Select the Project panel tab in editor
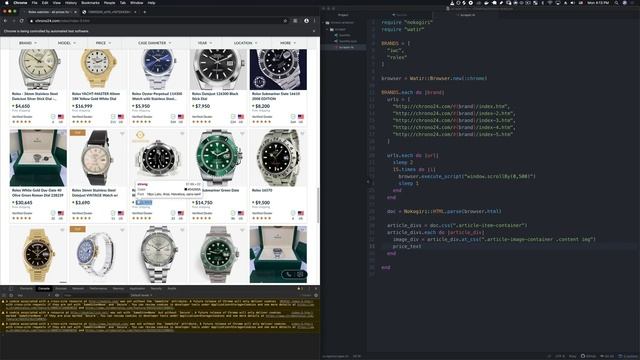640x360 pixels. tap(343, 15)
